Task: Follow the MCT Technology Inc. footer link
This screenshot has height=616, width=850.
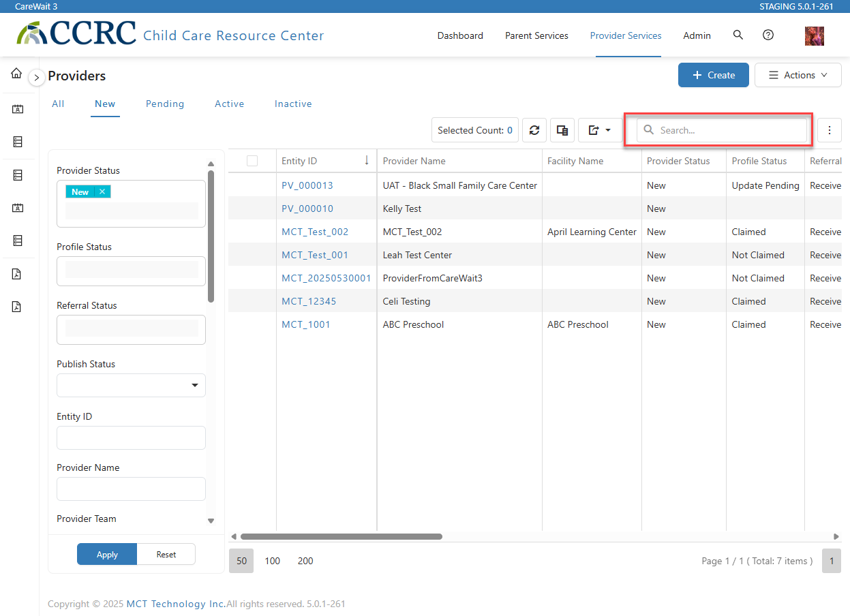Action: pos(177,604)
